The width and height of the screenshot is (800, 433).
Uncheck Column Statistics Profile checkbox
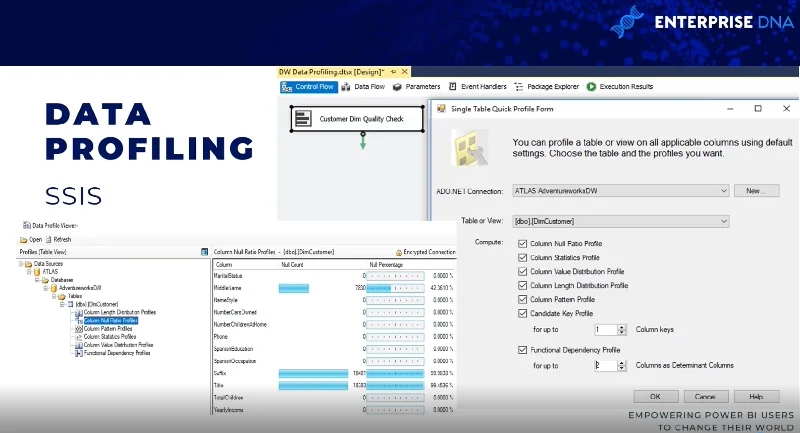coord(522,258)
